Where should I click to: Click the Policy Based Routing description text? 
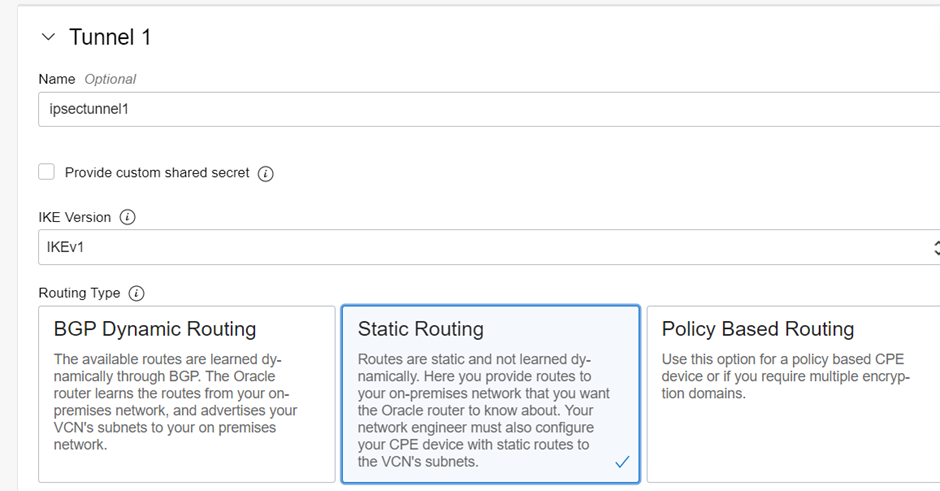(x=786, y=376)
